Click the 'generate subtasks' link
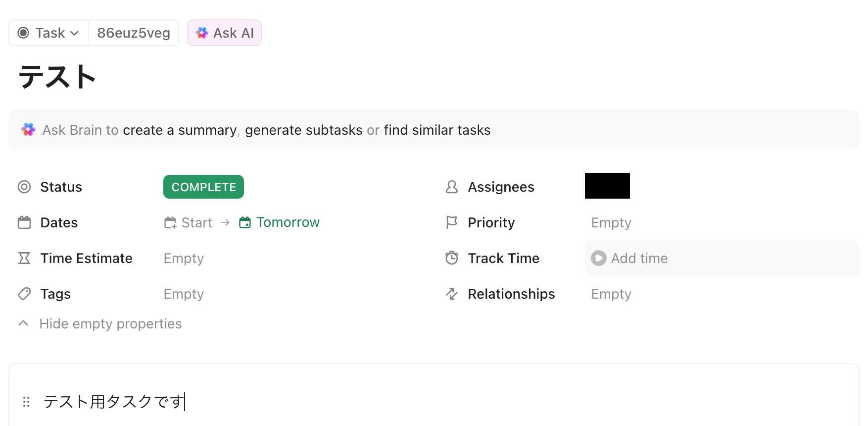The image size is (868, 426). click(303, 130)
